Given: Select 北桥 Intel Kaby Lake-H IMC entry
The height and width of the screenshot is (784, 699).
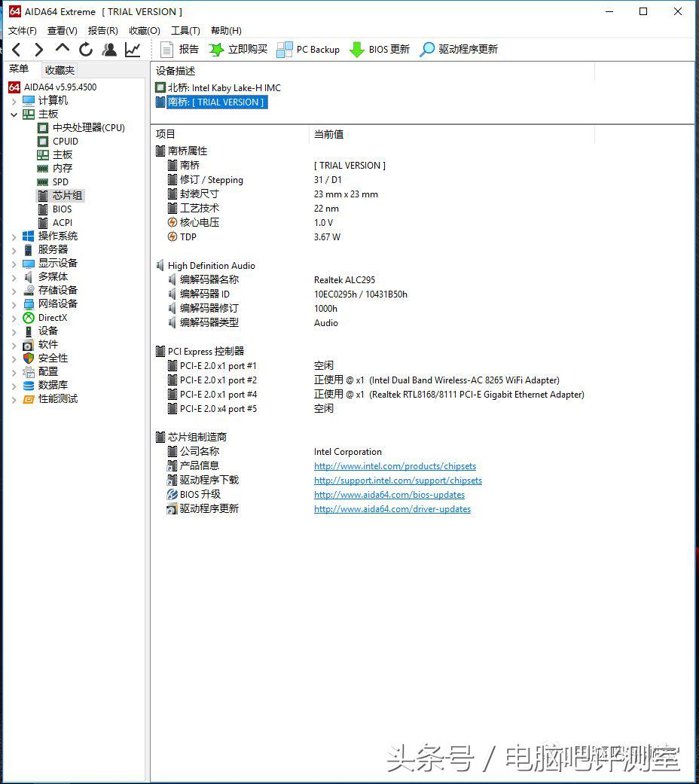Looking at the screenshot, I should pyautogui.click(x=224, y=88).
